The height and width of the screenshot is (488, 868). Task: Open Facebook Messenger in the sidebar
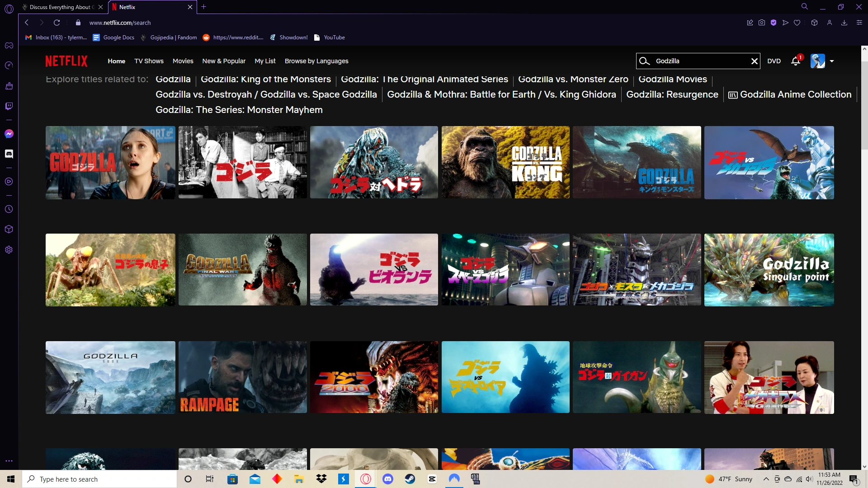tap(9, 134)
